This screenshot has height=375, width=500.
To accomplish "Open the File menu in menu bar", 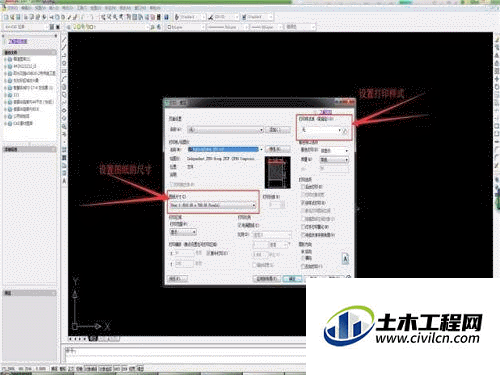I will pyautogui.click(x=13, y=7).
